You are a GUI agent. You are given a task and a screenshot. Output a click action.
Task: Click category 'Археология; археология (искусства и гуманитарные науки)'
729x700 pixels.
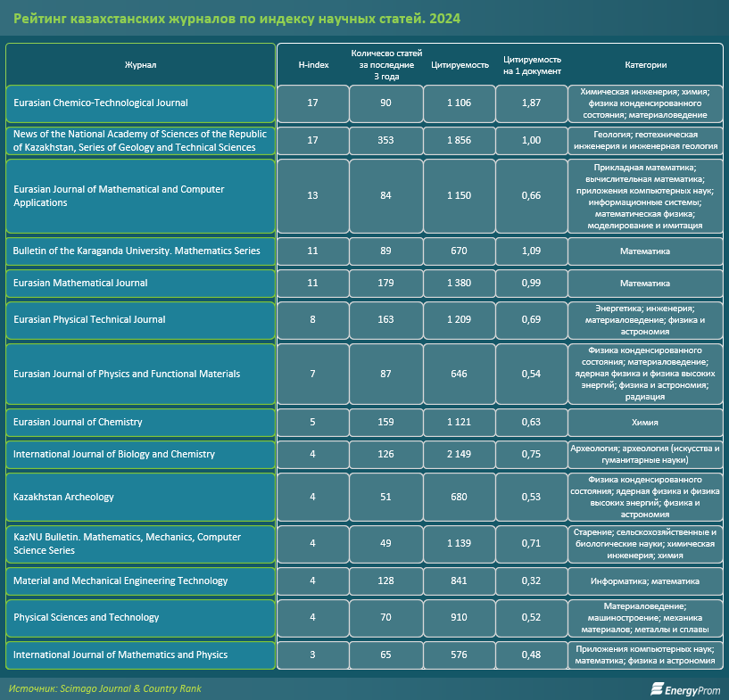click(x=645, y=454)
